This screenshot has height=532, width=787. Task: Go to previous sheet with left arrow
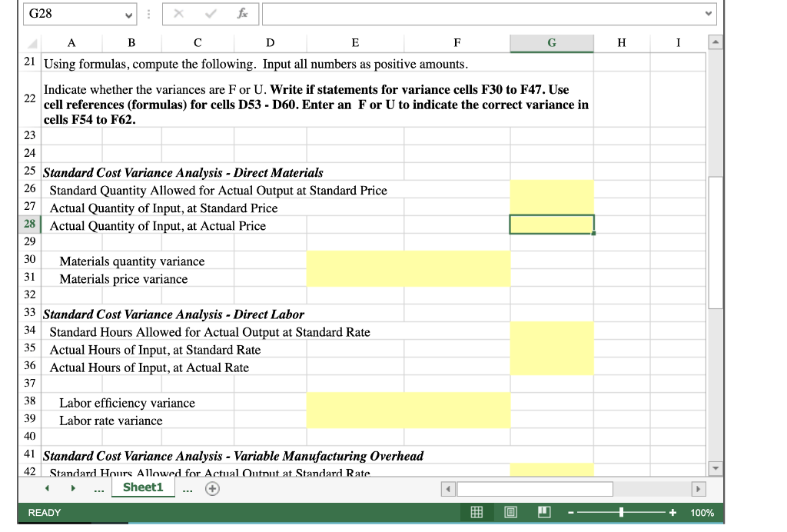(47, 488)
